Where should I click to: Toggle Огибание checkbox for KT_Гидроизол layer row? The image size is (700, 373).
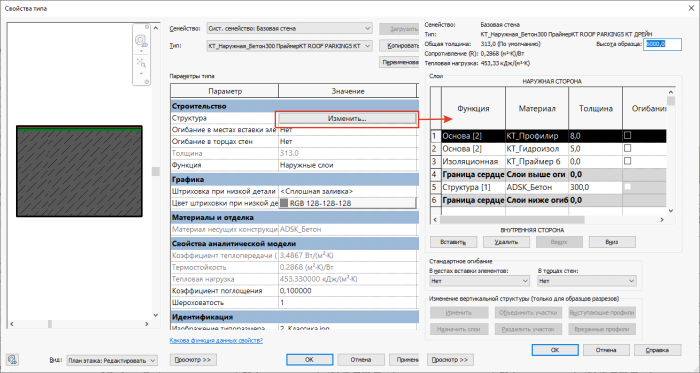tap(628, 148)
